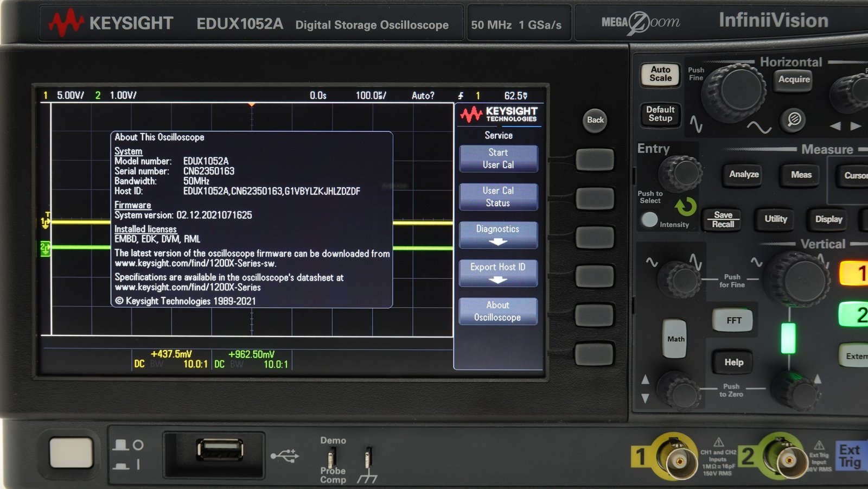Push the Save Recall button
This screenshot has height=489, width=868.
point(723,219)
